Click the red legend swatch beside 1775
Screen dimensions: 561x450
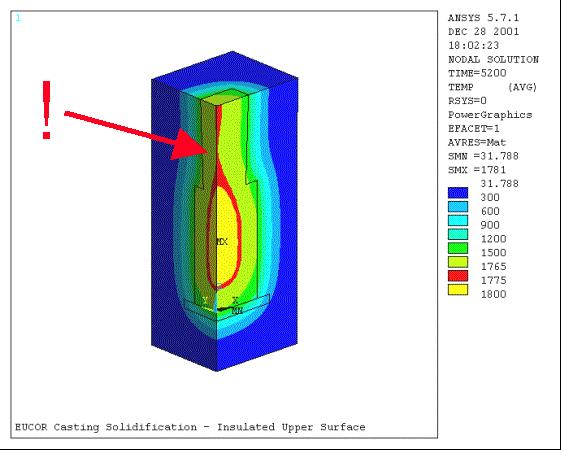pos(458,276)
